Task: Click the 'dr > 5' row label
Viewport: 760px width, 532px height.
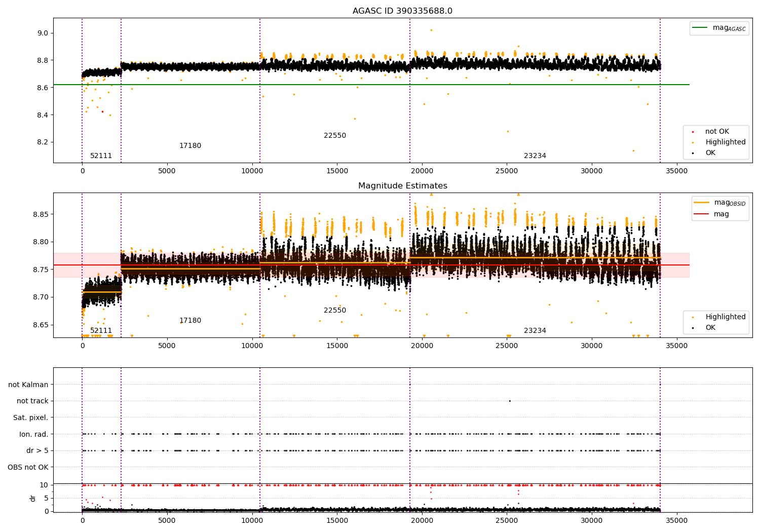Action: tap(37, 451)
